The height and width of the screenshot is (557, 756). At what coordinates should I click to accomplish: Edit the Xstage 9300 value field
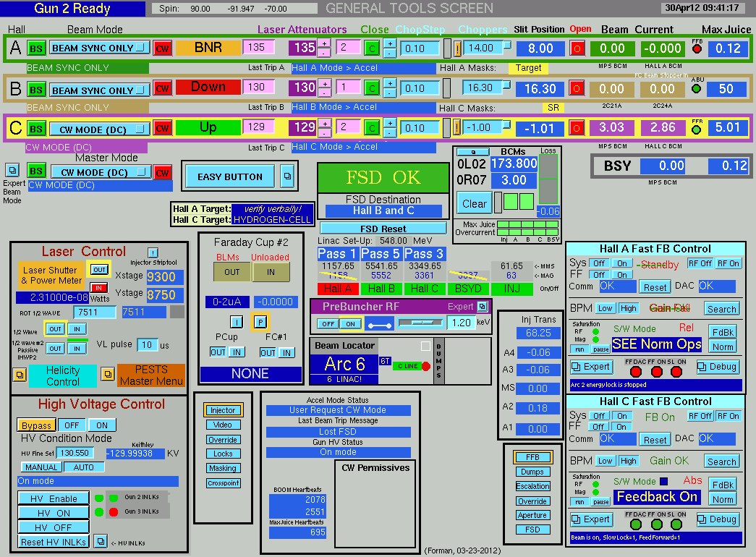tap(164, 277)
